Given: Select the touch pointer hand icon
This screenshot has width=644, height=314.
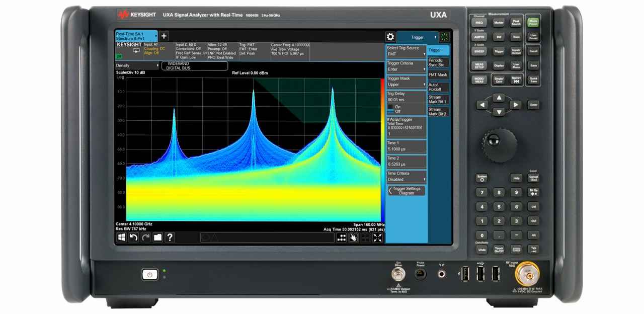Looking at the screenshot, I should (354, 238).
